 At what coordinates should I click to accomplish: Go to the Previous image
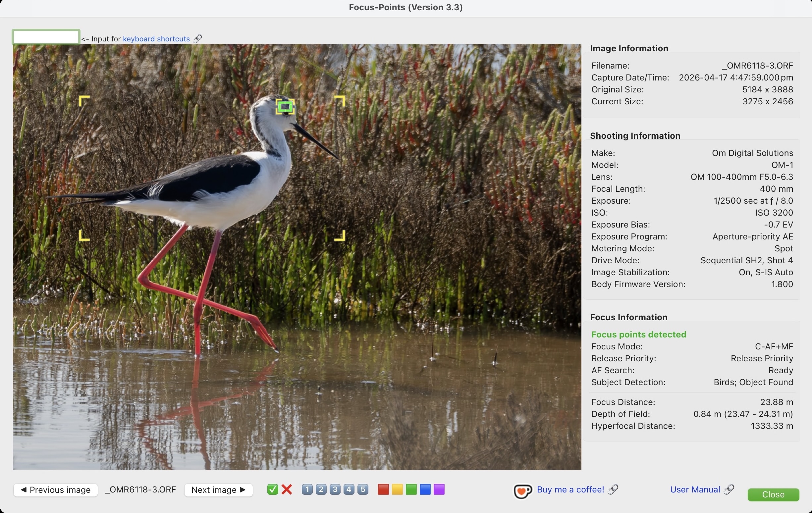click(x=56, y=490)
